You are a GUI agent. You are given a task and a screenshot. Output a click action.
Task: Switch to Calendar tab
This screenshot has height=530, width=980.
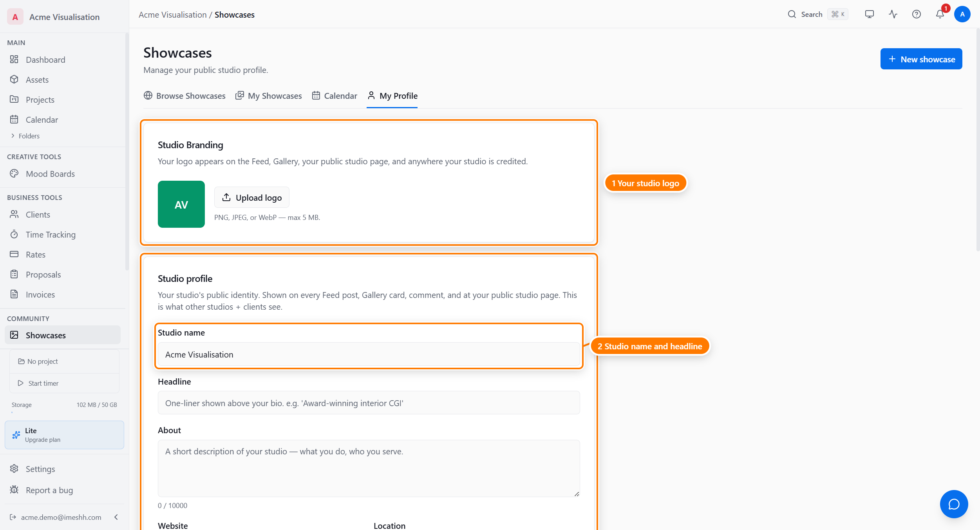click(x=335, y=96)
